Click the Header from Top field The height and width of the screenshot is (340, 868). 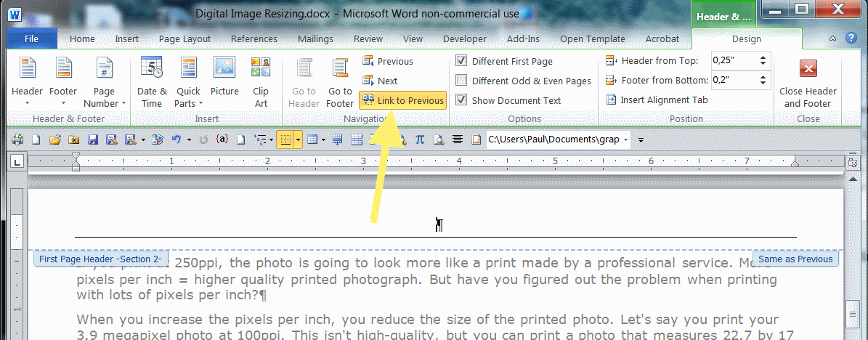(735, 60)
